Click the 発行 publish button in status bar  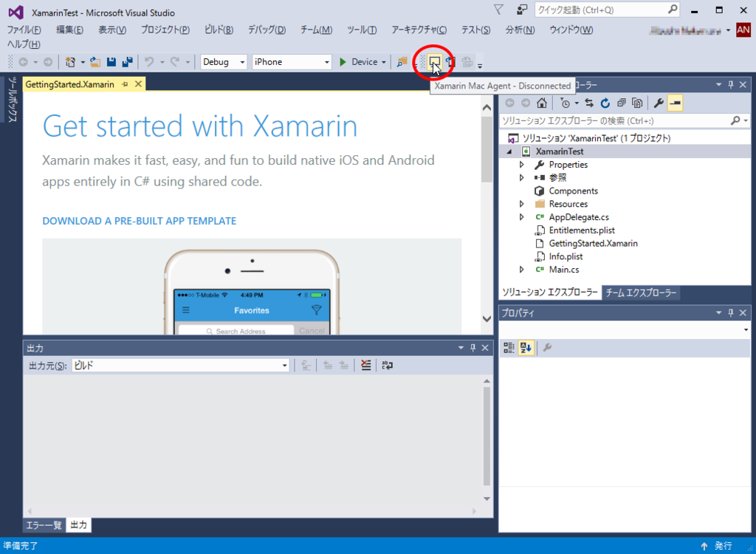click(724, 546)
